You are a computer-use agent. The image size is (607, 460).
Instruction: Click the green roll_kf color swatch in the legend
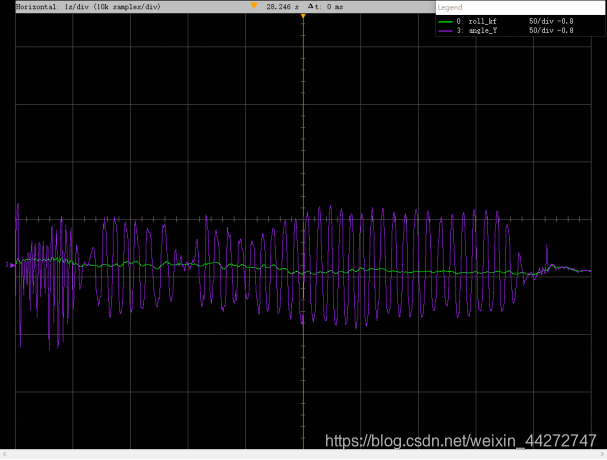(x=445, y=22)
